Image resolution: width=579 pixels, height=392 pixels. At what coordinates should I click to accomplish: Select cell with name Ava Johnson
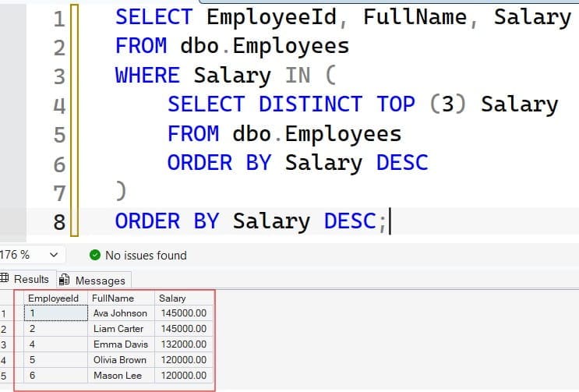(x=121, y=313)
